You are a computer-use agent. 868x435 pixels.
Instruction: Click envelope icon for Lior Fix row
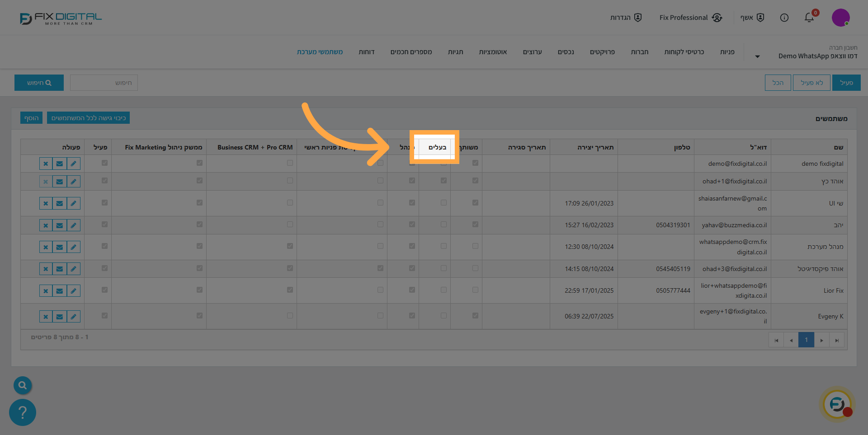(x=60, y=291)
